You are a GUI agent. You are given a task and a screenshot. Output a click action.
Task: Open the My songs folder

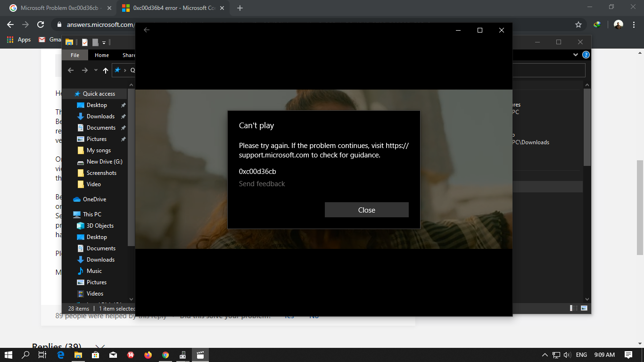[99, 150]
